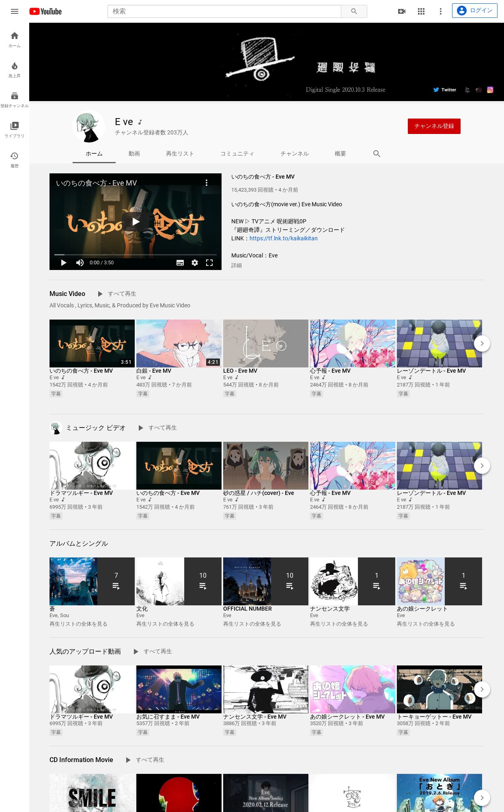View full playlist under あの娘シークレット album
Image resolution: width=504 pixels, height=812 pixels.
click(x=426, y=624)
